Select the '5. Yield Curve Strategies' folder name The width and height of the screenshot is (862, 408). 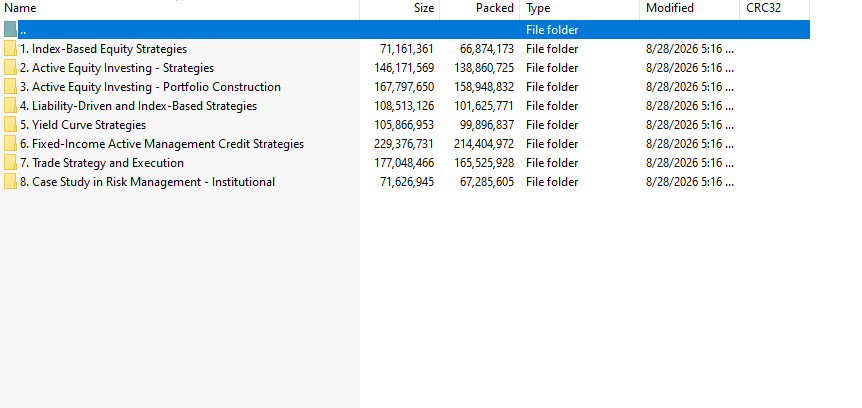[x=83, y=125]
